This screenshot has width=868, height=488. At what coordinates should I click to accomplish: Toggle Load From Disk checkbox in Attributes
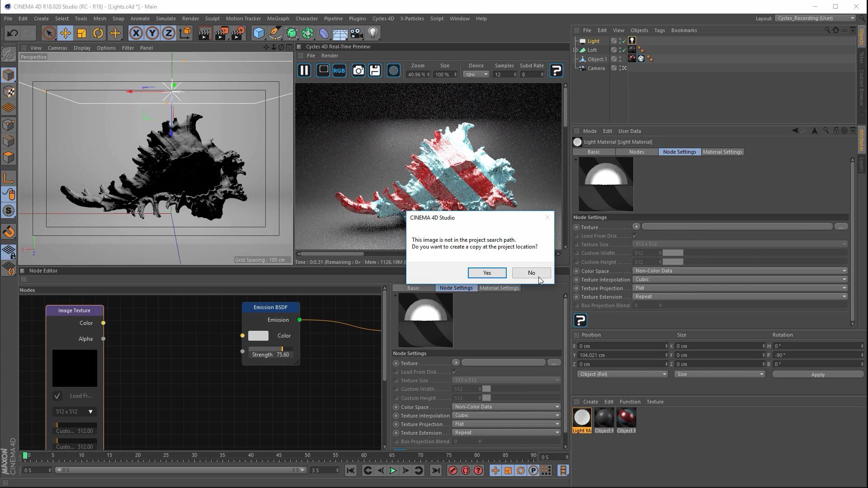click(635, 236)
